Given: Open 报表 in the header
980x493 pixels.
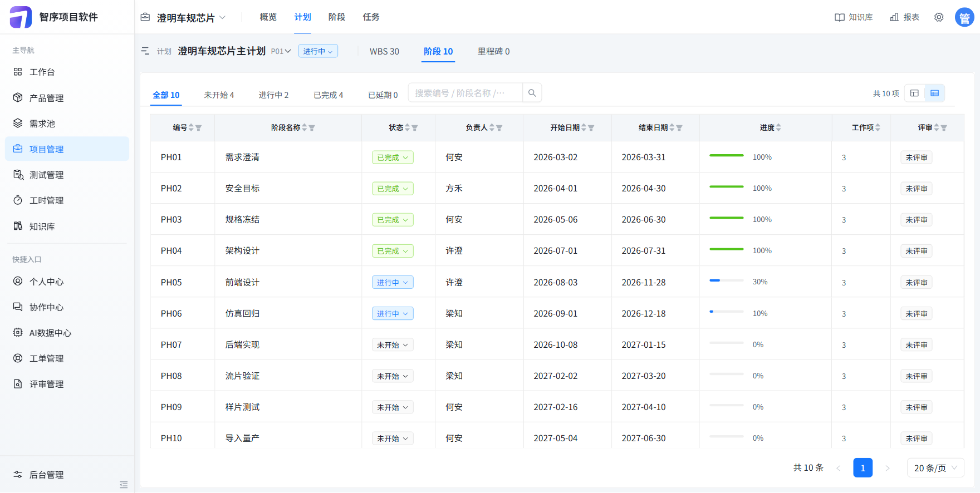Looking at the screenshot, I should (904, 17).
